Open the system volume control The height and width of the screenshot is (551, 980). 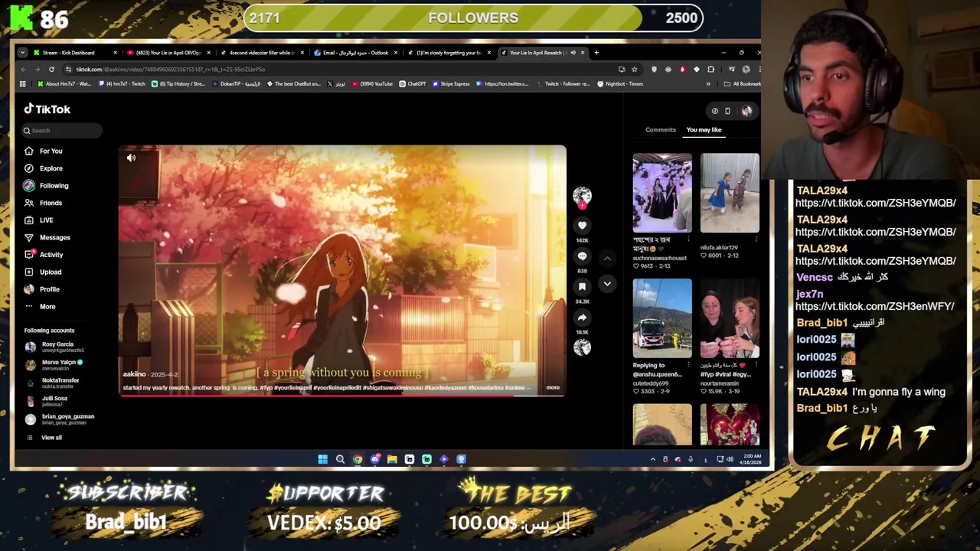730,459
